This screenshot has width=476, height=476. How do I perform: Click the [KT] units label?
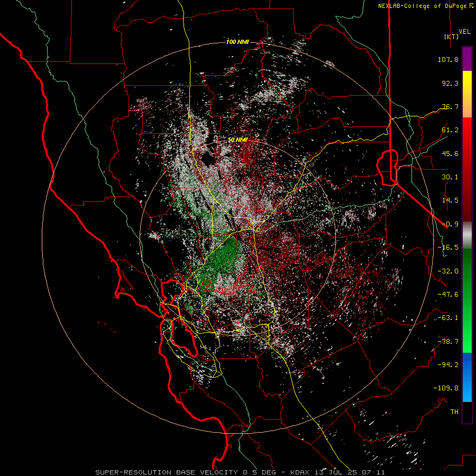tap(451, 36)
